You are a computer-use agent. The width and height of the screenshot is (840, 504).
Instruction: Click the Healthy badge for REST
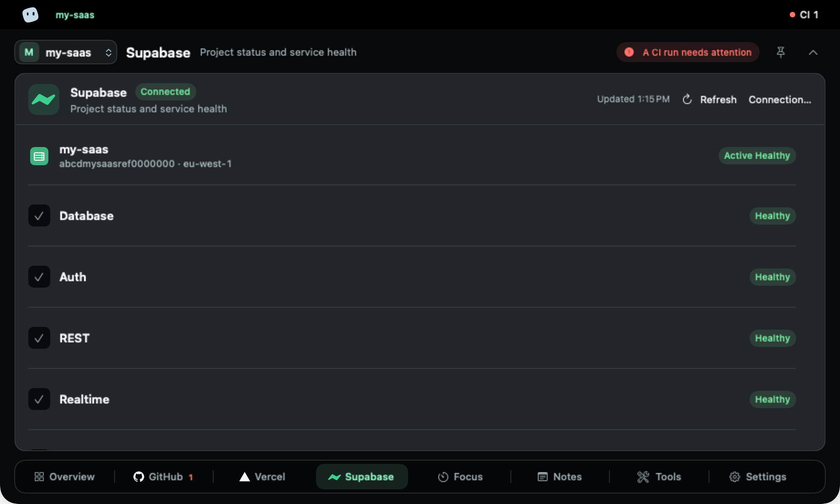tap(772, 338)
